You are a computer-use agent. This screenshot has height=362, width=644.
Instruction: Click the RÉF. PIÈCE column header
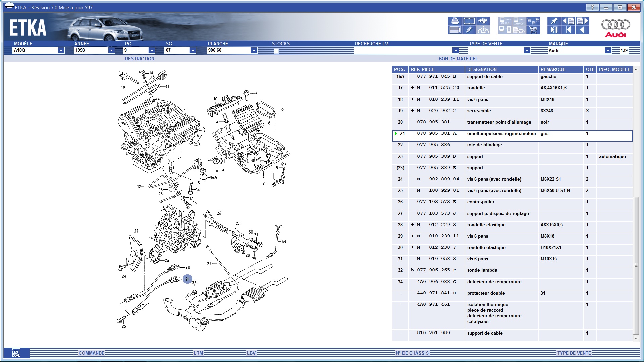pyautogui.click(x=436, y=69)
